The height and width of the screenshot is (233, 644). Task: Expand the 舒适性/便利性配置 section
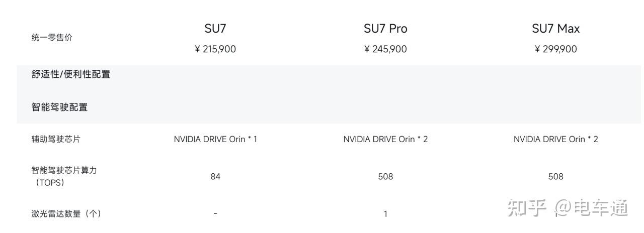(x=71, y=74)
